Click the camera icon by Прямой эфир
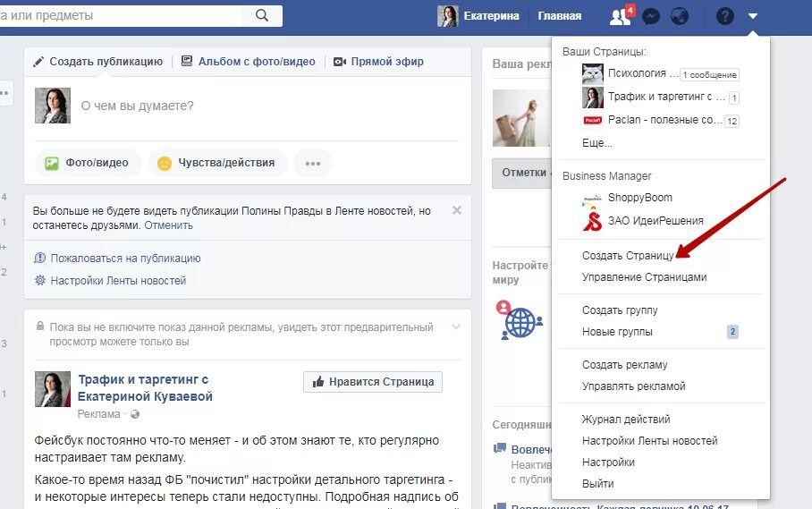The height and width of the screenshot is (509, 812). 340,62
